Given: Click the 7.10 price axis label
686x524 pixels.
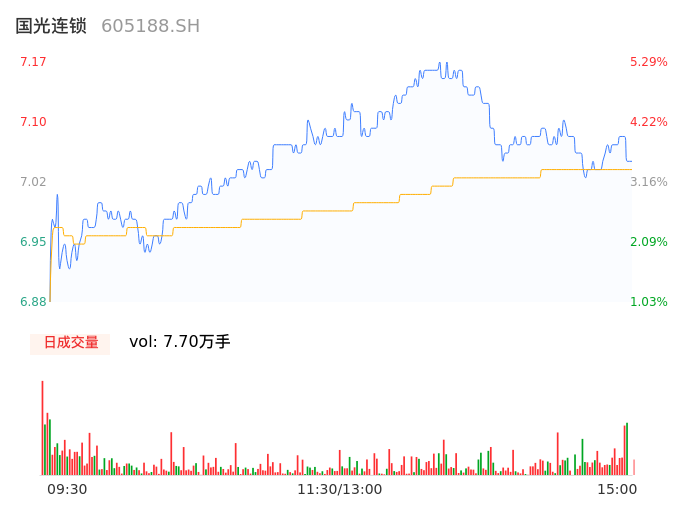Looking at the screenshot, I should click(33, 122).
